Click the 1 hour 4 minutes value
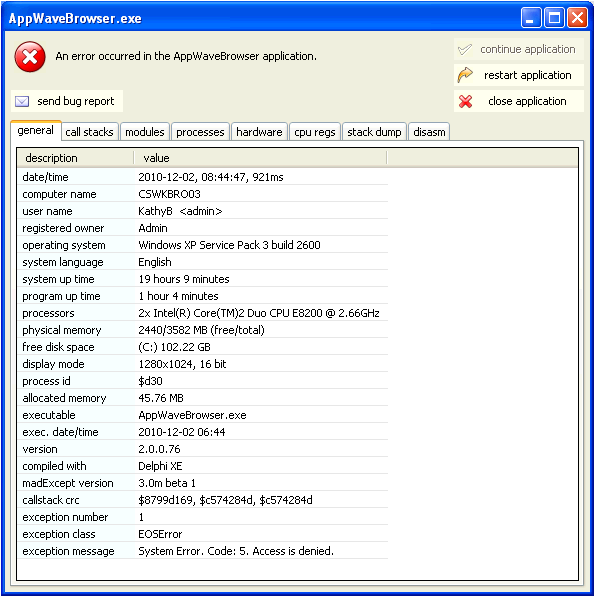This screenshot has width=597, height=598. pos(178,296)
